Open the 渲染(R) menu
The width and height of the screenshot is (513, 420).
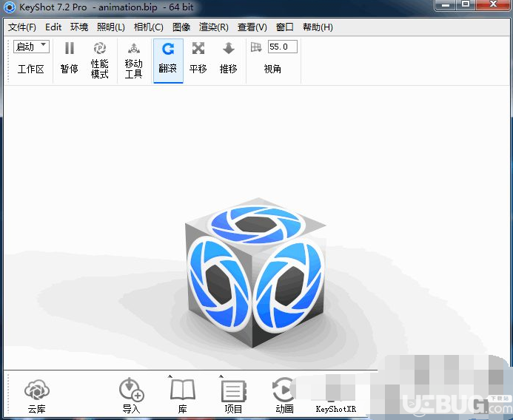[x=214, y=27]
